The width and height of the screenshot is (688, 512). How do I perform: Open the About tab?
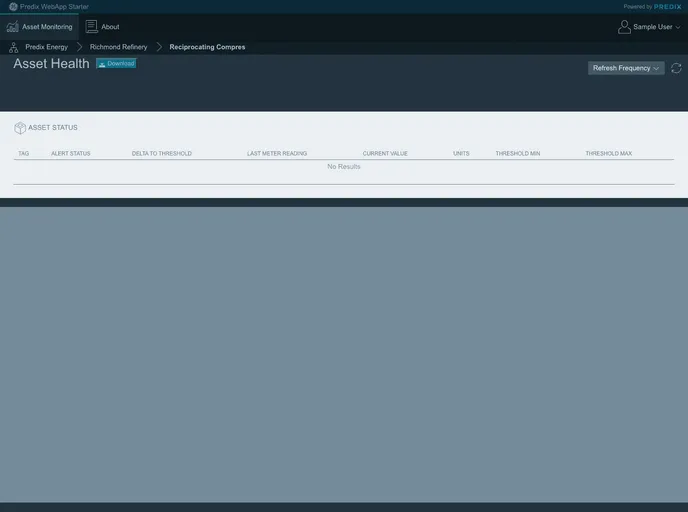(x=102, y=27)
